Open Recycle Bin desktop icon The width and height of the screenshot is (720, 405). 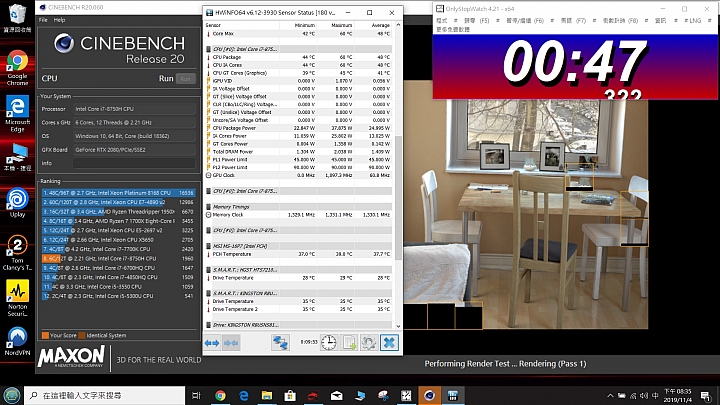[x=17, y=18]
